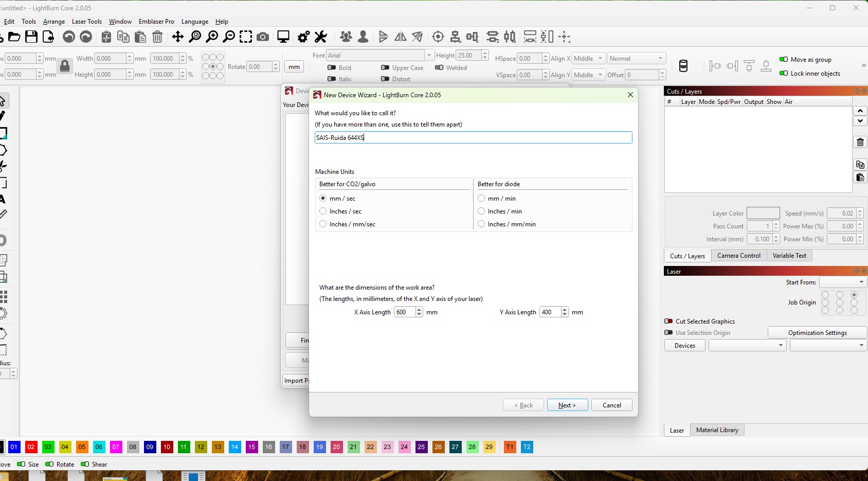This screenshot has height=481, width=868.
Task: Open the Normal text style dropdown
Action: coord(637,58)
